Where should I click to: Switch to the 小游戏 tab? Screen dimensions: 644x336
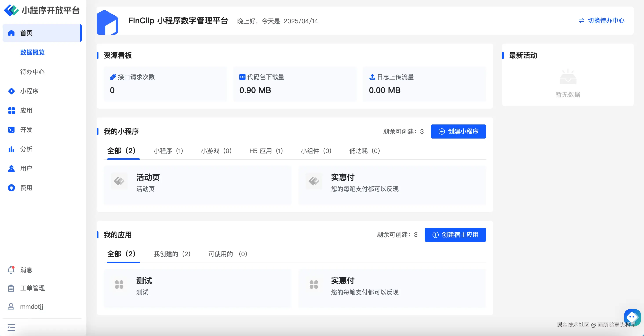(216, 151)
